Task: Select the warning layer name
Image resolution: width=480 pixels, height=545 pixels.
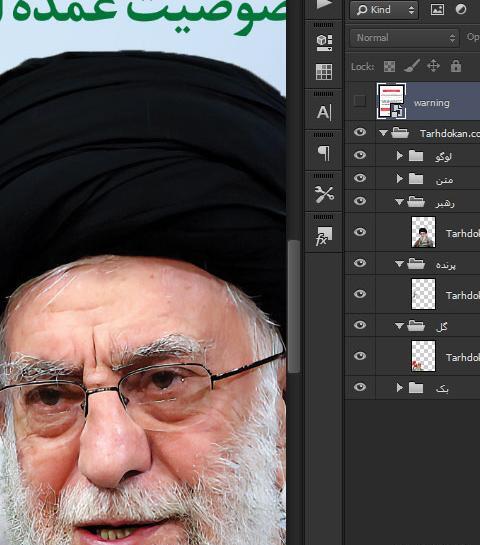Action: coord(432,103)
